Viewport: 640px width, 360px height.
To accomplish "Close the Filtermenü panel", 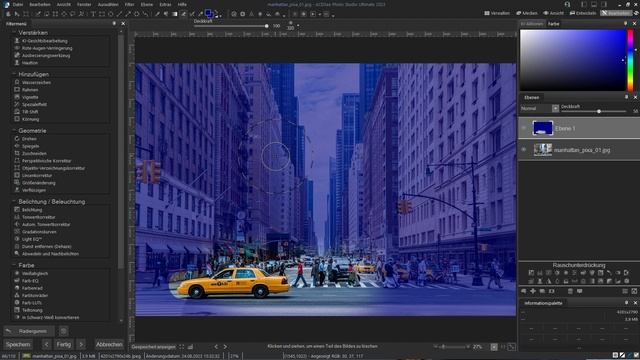I will click(x=123, y=24).
